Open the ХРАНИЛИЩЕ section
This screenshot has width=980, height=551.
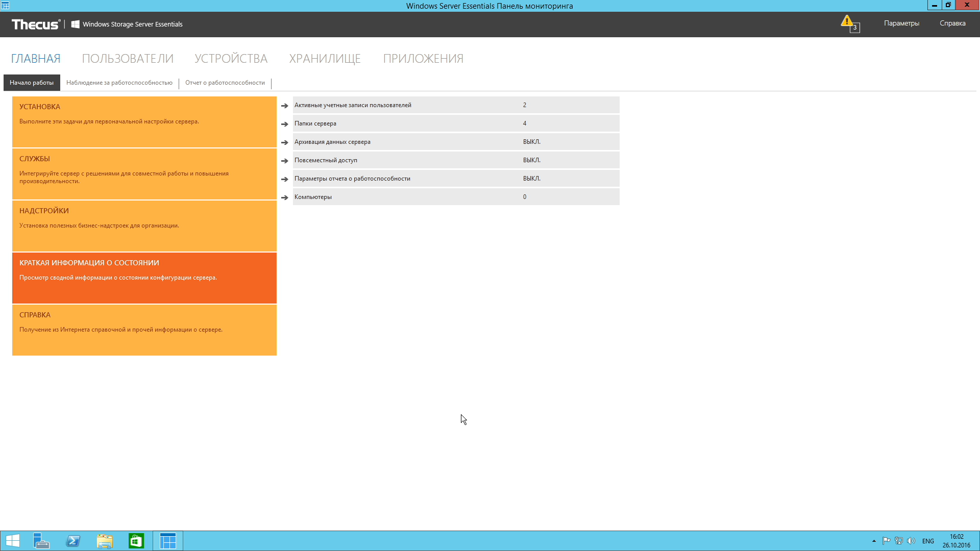coord(325,59)
